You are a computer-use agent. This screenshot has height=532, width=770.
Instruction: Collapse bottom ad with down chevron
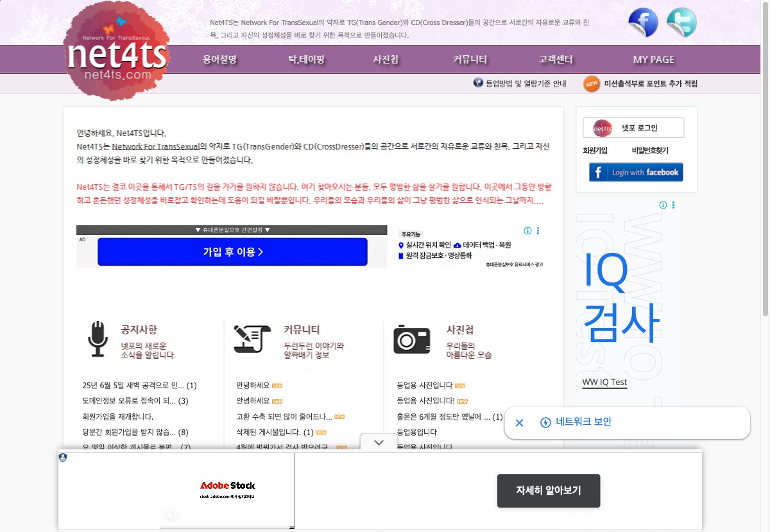pos(379,442)
